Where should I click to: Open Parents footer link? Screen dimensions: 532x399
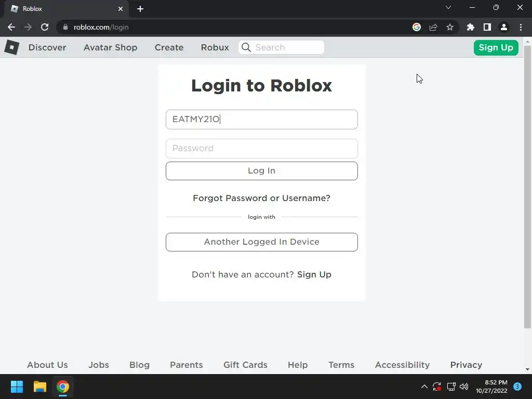point(187,365)
